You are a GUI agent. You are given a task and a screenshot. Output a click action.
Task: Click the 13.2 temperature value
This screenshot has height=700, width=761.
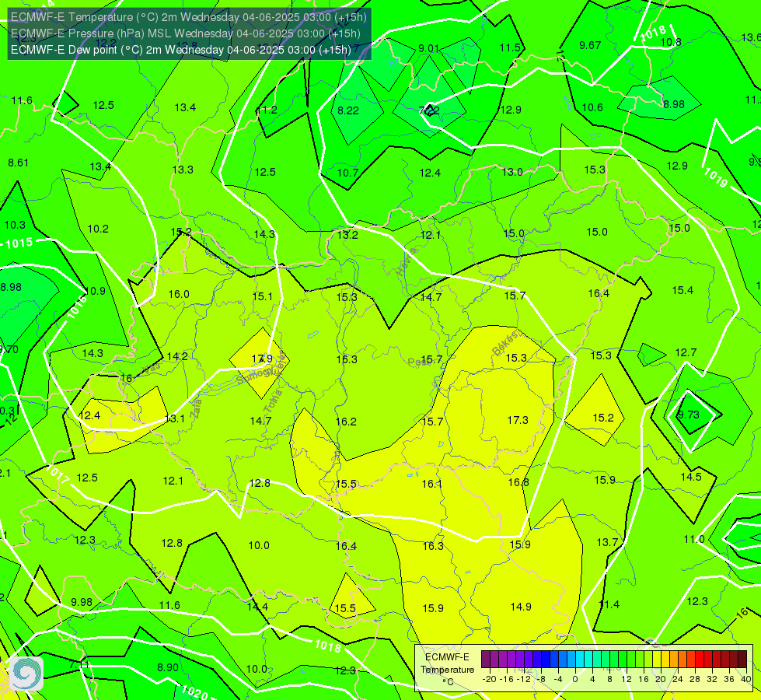pos(347,235)
